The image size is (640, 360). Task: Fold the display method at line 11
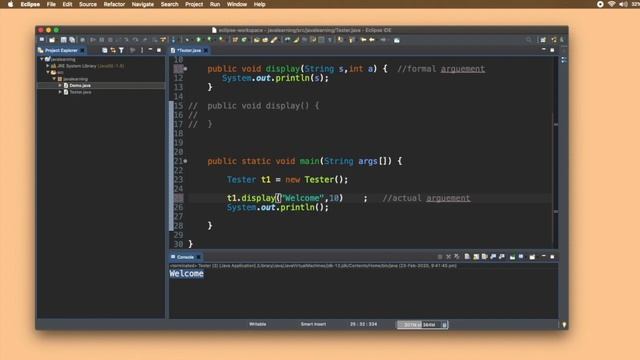pyautogui.click(x=185, y=69)
